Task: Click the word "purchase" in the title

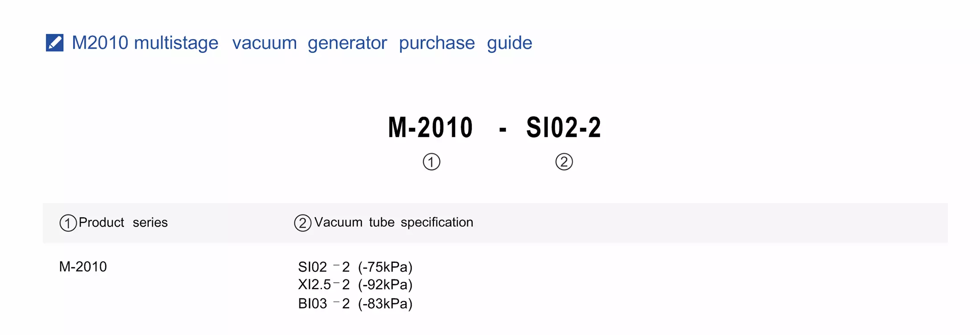Action: click(x=437, y=43)
